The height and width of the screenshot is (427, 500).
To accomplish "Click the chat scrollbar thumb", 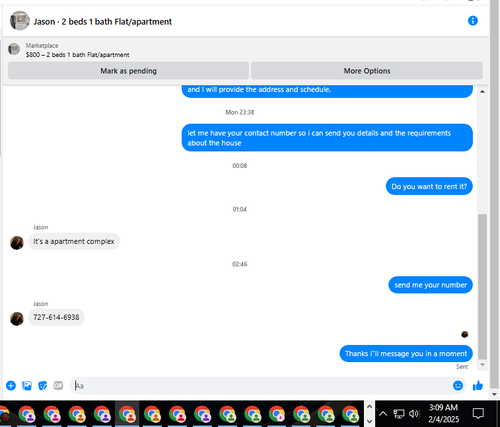I will [x=482, y=286].
